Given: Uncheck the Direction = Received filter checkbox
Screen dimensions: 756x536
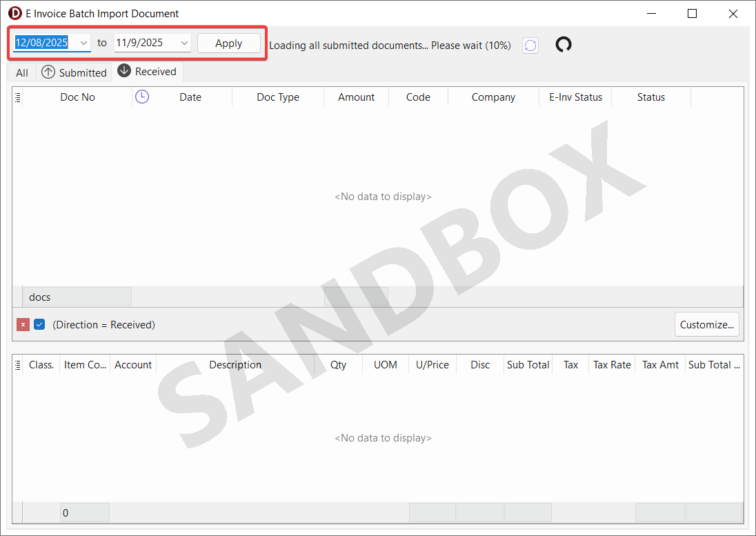Looking at the screenshot, I should pyautogui.click(x=39, y=325).
